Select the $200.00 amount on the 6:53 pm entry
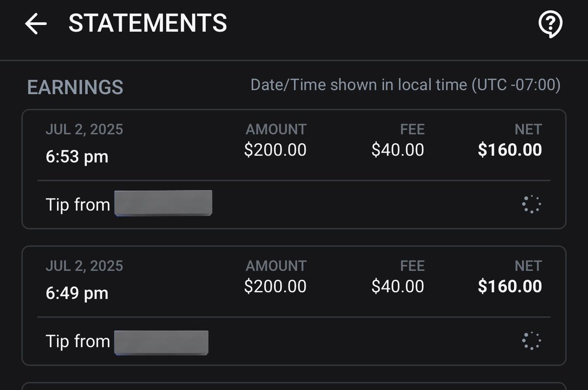The image size is (588, 390). coord(275,150)
